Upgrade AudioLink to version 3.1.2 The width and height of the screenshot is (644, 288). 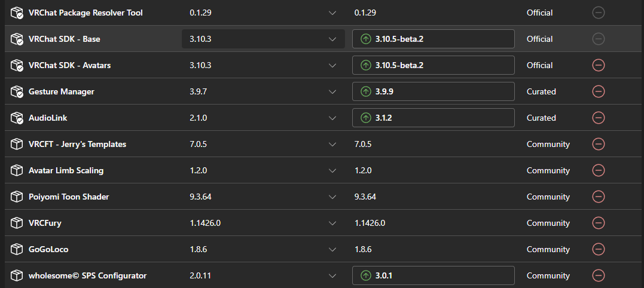434,118
